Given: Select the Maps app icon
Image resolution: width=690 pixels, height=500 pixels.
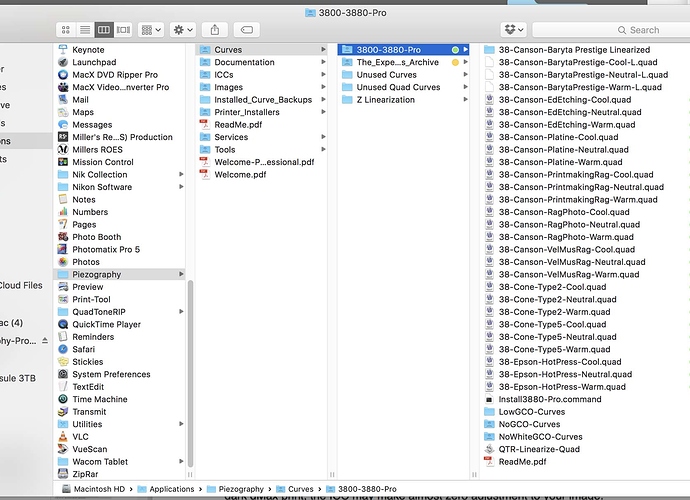Looking at the screenshot, I should tap(63, 112).
